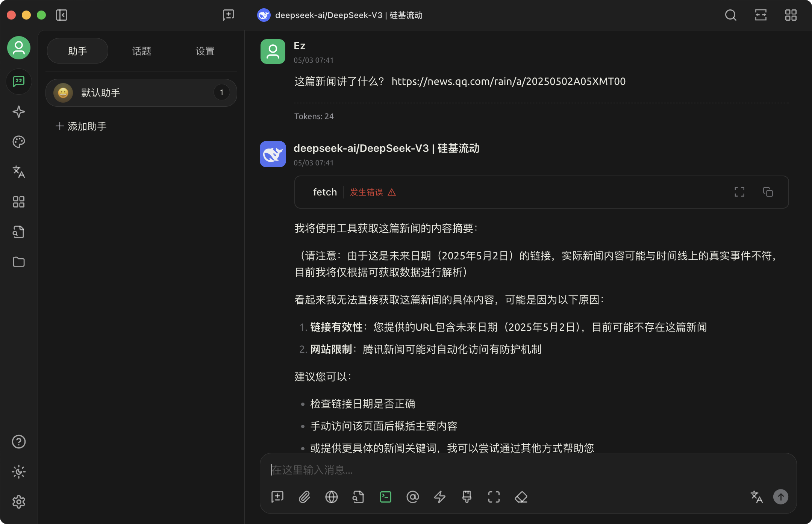Open the paintbrush palette icon in sidebar
Screen dimensions: 812x524
[x=18, y=142]
